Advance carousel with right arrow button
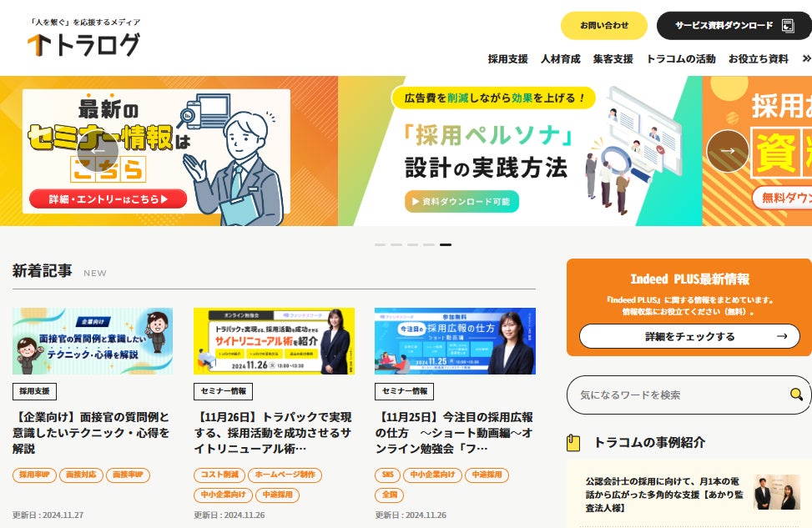 [728, 151]
